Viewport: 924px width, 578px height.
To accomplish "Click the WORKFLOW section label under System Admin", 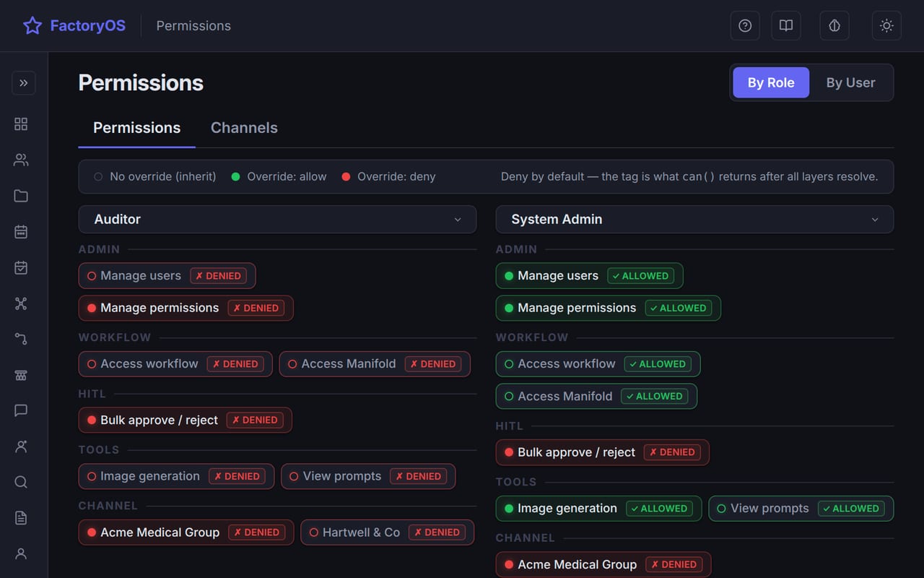I will coord(532,337).
